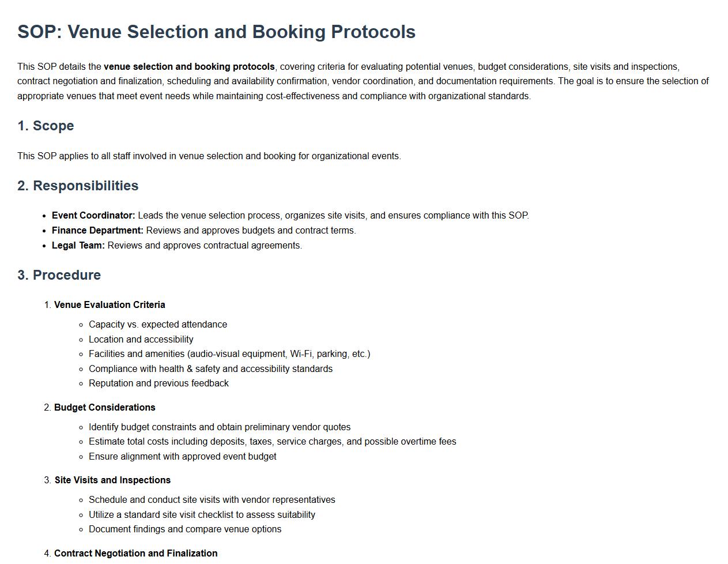Click the 'Event Coordinator:' bold label
The width and height of the screenshot is (728, 564).
pyautogui.click(x=93, y=216)
